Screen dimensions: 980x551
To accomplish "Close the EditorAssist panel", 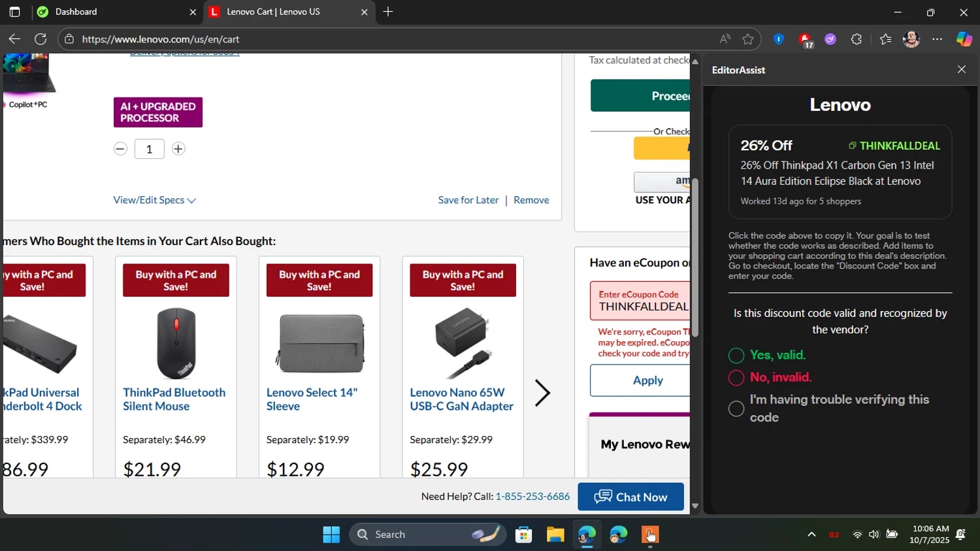I will pyautogui.click(x=962, y=69).
